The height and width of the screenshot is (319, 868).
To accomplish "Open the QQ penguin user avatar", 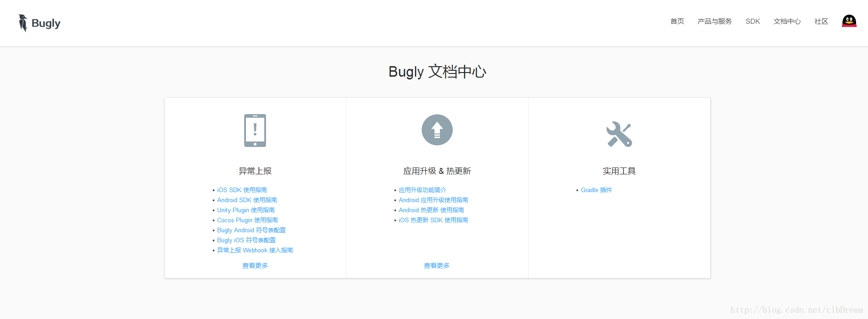I will (849, 21).
